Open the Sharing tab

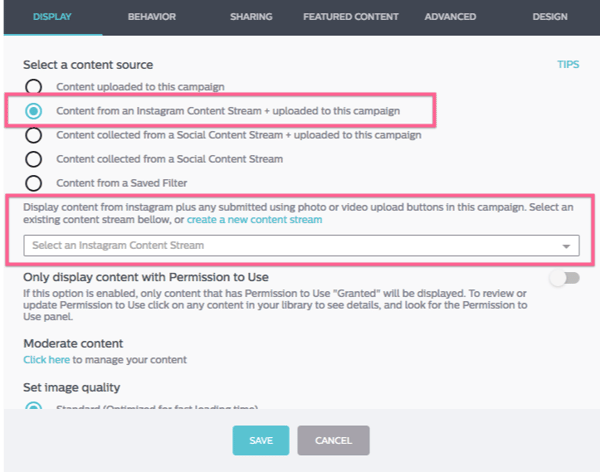click(x=251, y=17)
